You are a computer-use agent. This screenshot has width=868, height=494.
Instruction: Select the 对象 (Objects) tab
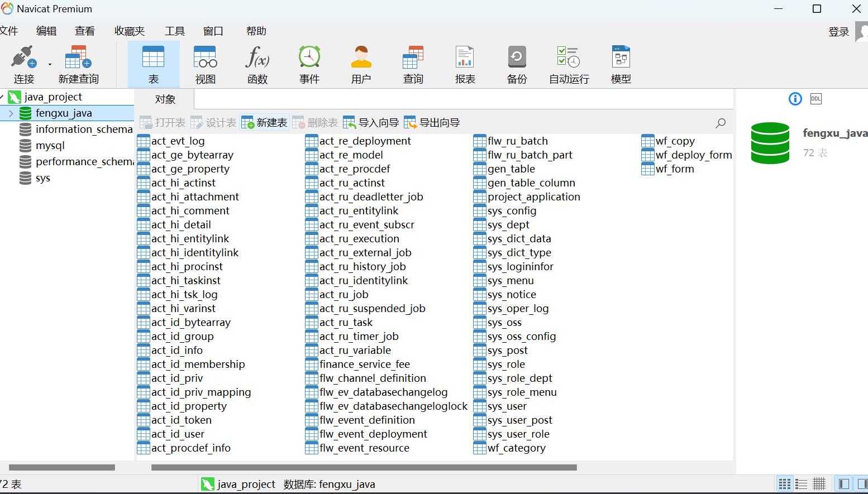pos(165,99)
